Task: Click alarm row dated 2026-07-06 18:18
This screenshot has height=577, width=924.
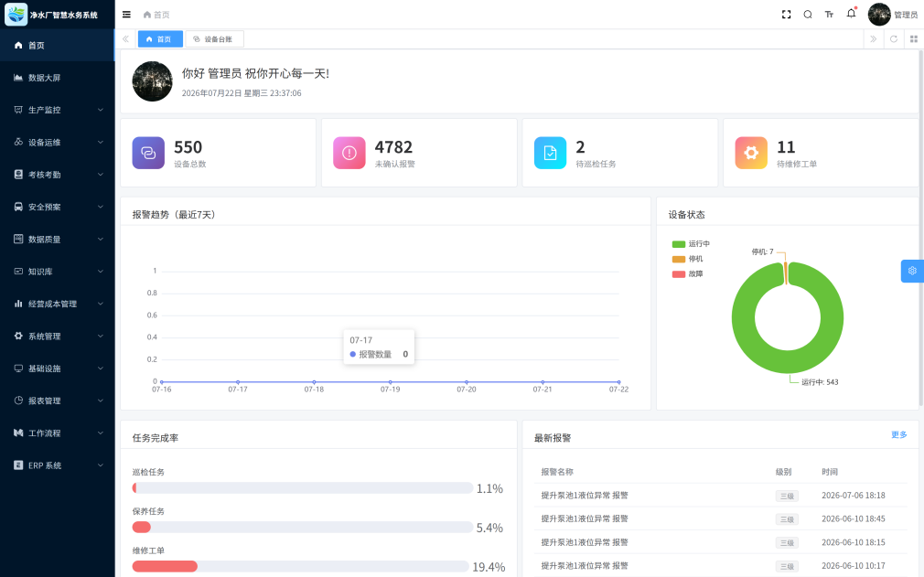Action: (x=720, y=496)
